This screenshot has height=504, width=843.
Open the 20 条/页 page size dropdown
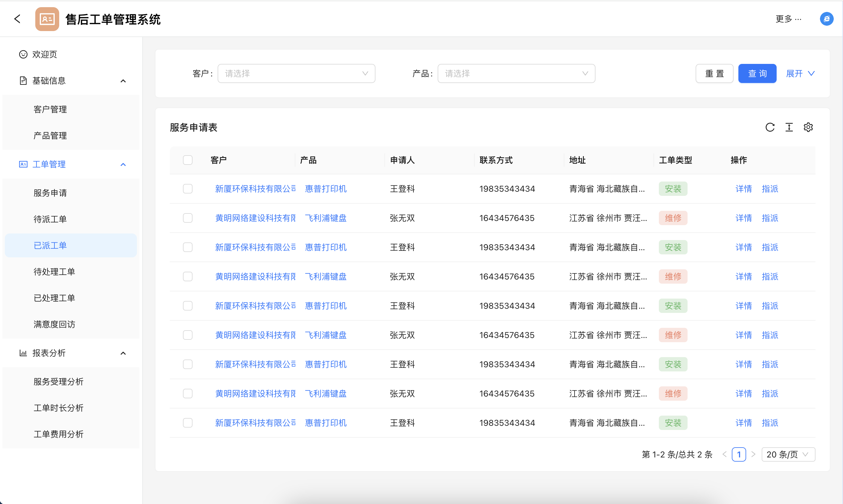788,454
